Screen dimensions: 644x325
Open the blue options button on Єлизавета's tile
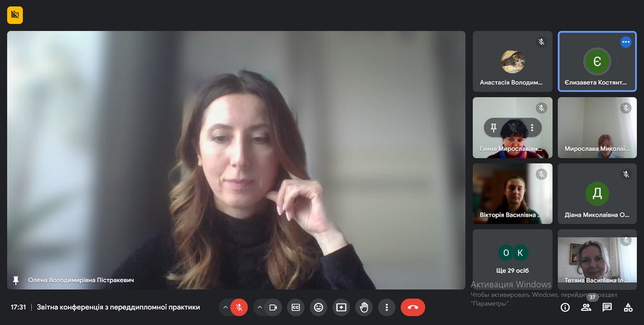pyautogui.click(x=625, y=42)
